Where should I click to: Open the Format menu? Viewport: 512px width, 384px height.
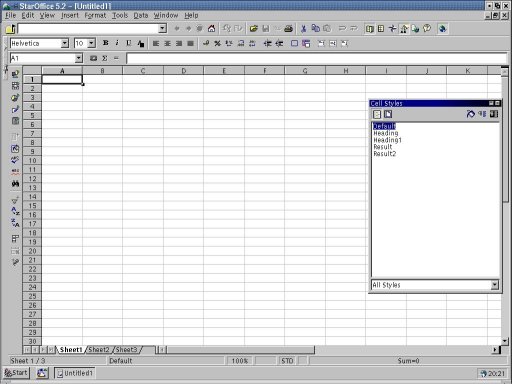tap(95, 15)
